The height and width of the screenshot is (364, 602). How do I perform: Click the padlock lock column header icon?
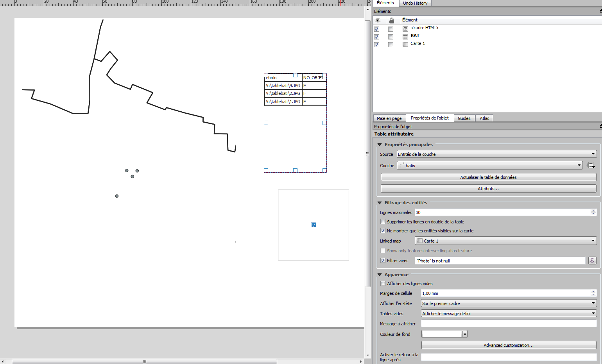(x=391, y=20)
